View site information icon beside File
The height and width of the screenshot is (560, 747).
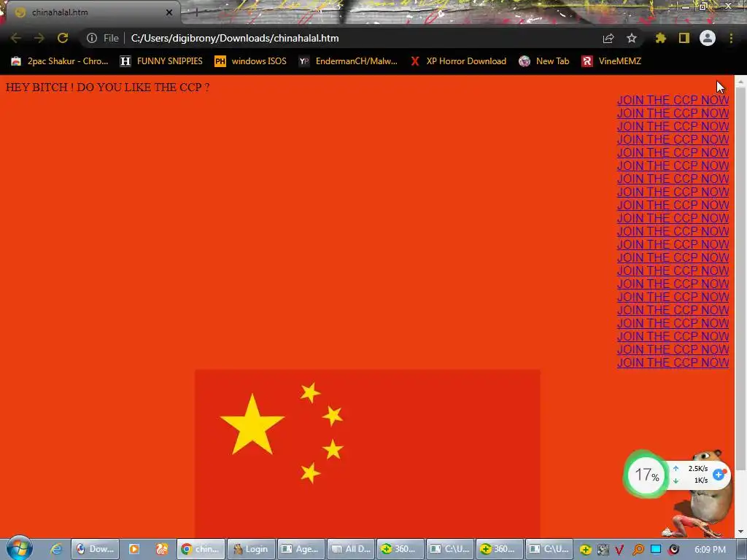[x=91, y=38]
